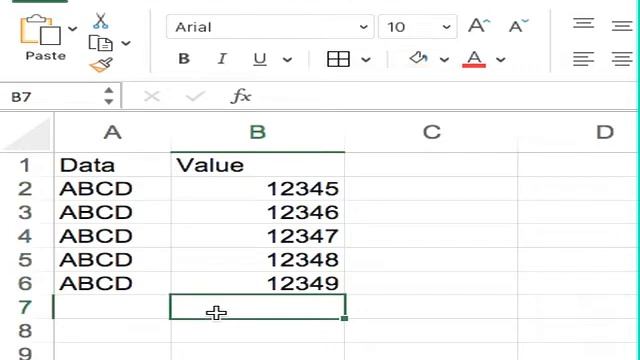Screen dimensions: 640x360
Task: Confirm entry with the checkmark icon
Action: pyautogui.click(x=195, y=97)
